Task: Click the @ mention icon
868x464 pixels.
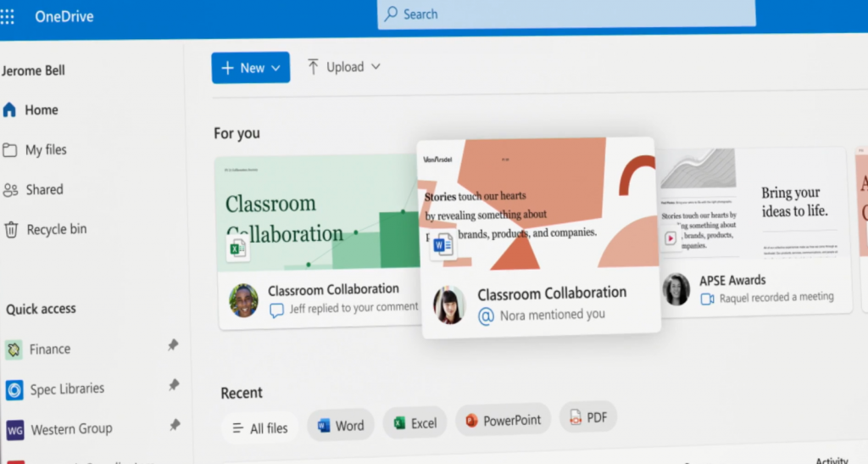Action: (486, 316)
